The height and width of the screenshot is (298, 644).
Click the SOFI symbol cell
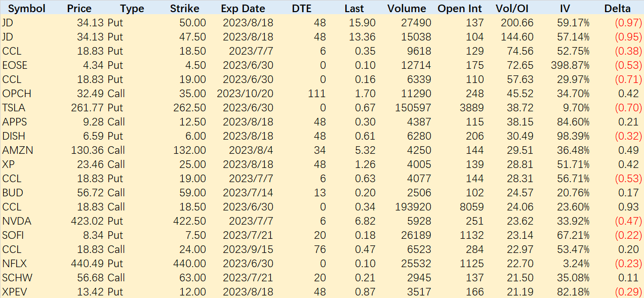[13, 235]
